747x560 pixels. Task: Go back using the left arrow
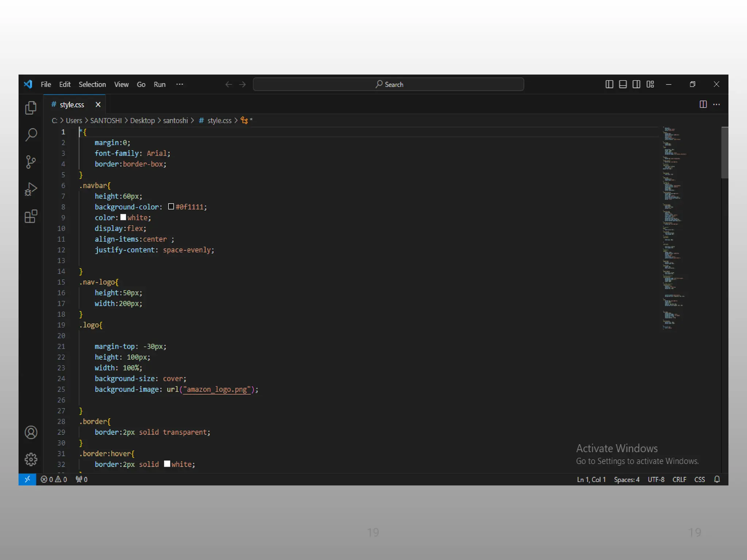tap(229, 85)
